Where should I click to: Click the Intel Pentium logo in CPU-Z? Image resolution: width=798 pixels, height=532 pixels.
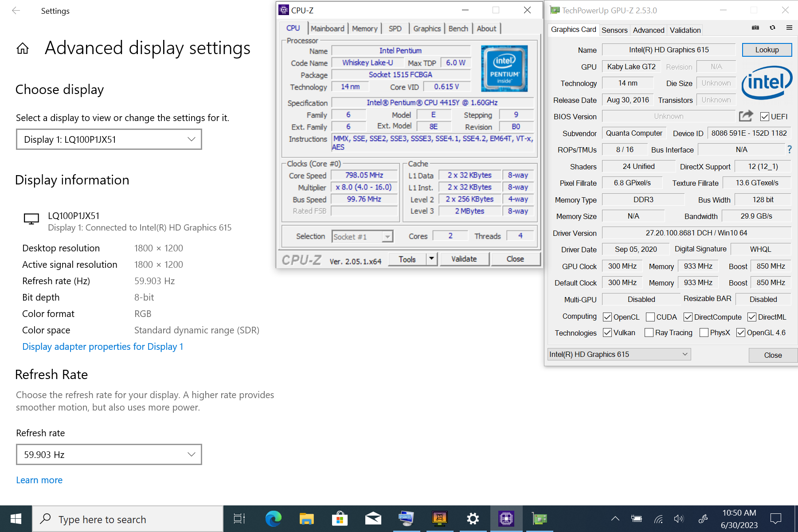(504, 68)
